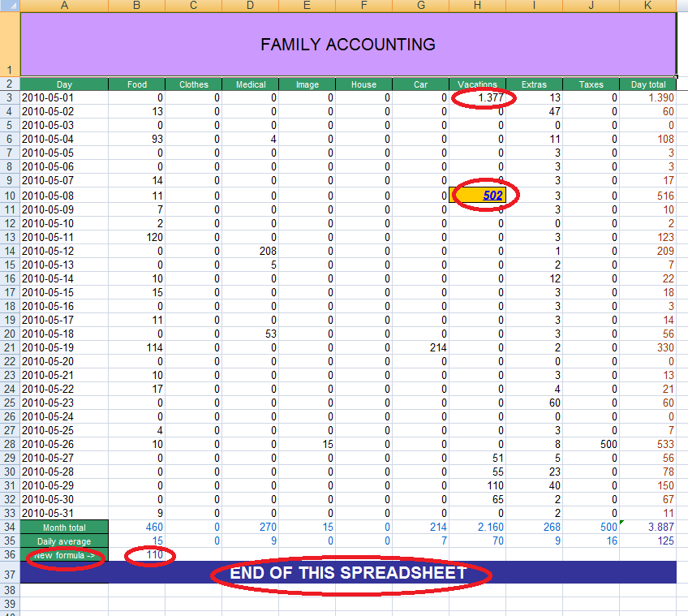Select column K header
Image resolution: width=688 pixels, height=616 pixels.
pos(647,5)
